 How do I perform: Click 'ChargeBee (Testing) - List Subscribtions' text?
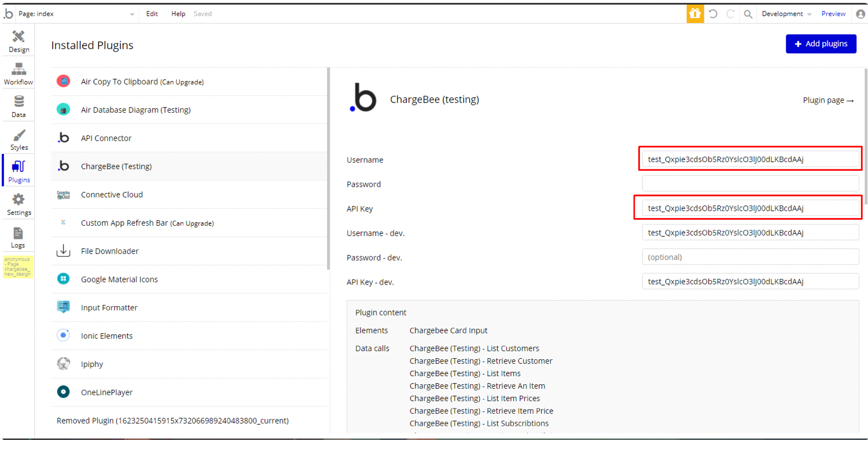click(x=480, y=424)
